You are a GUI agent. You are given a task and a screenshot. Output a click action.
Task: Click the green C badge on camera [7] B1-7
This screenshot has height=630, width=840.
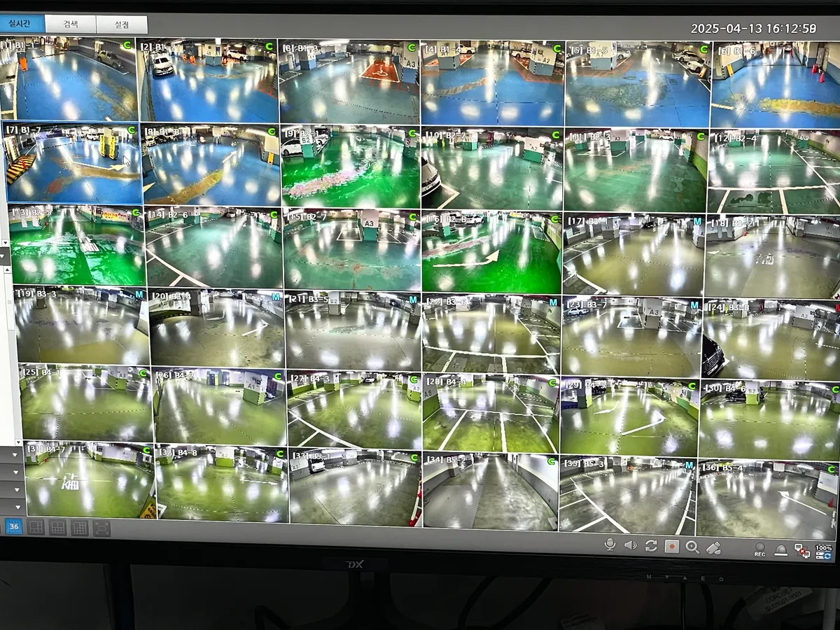tap(129, 130)
